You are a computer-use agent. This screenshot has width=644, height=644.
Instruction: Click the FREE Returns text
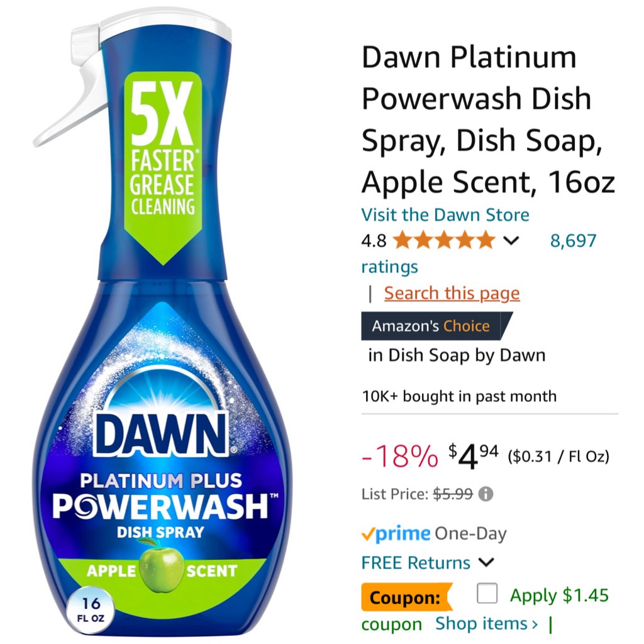pyautogui.click(x=416, y=563)
